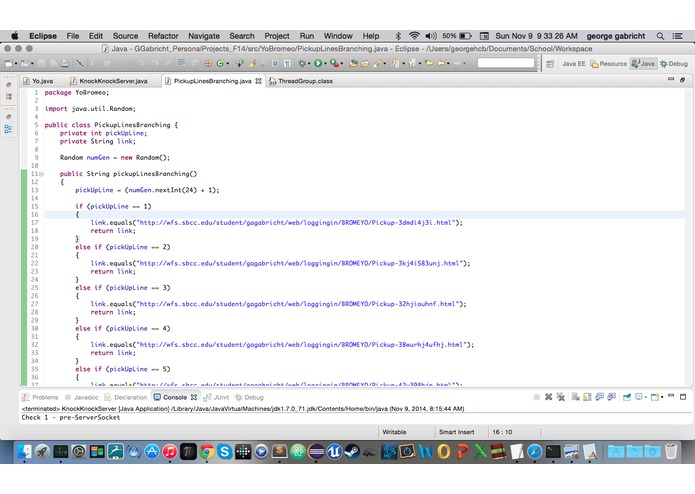Open the Project menu

tap(277, 36)
